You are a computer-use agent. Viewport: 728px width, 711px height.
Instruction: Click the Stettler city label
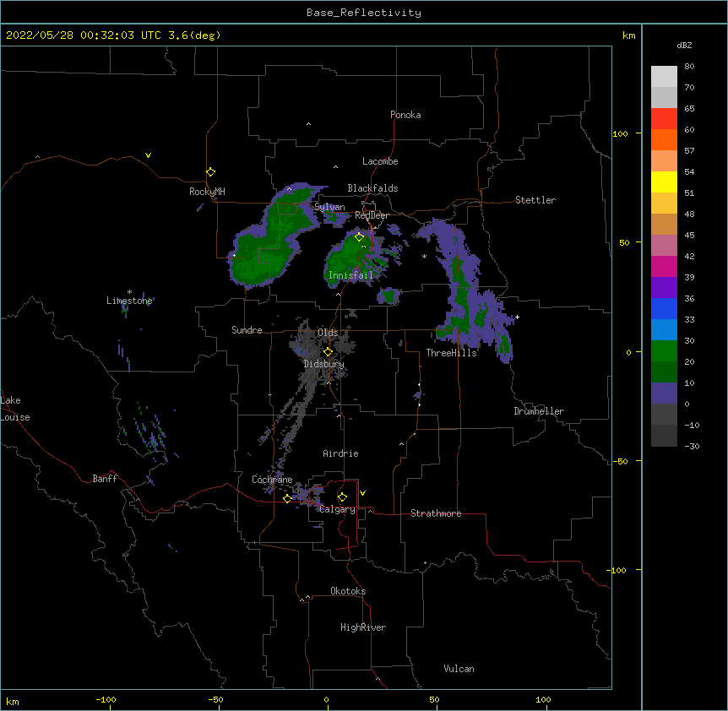pos(535,200)
